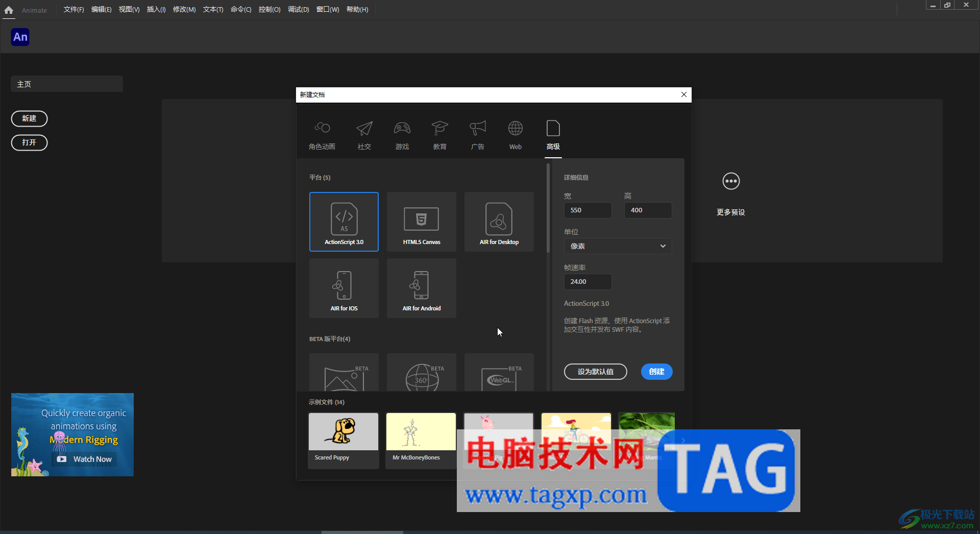This screenshot has width=980, height=534.
Task: Click the 详细信息 heading
Action: tap(576, 178)
